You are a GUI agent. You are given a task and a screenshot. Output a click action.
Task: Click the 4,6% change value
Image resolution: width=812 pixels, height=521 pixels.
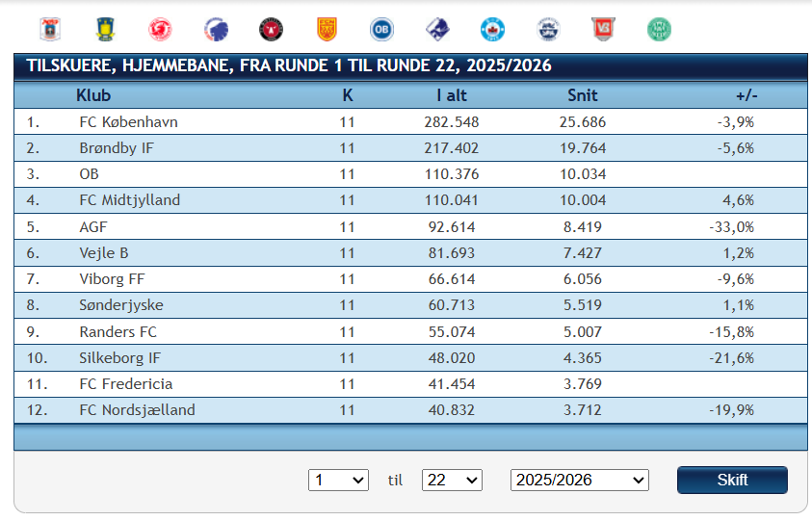pyautogui.click(x=739, y=200)
